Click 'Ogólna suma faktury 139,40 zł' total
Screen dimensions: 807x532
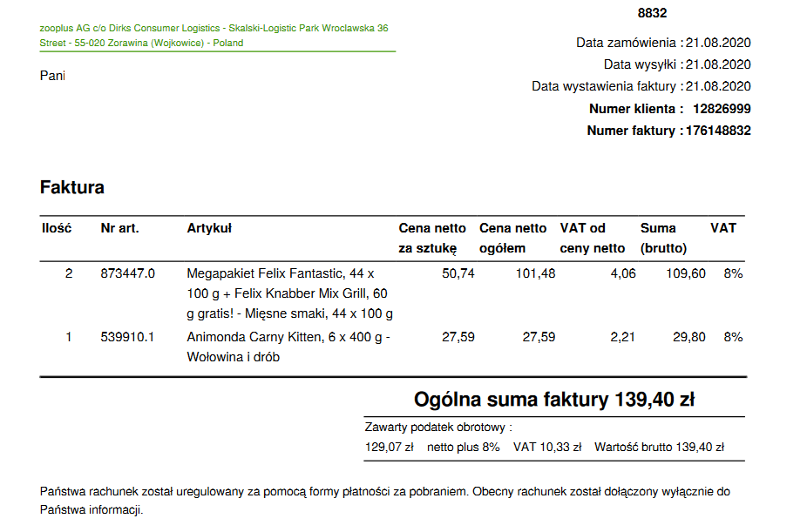point(554,400)
